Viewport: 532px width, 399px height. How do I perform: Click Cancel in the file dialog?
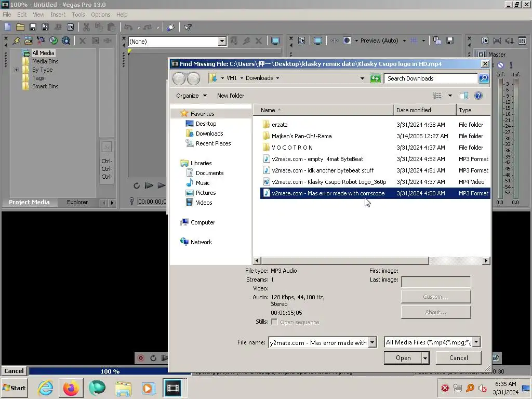pos(458,358)
